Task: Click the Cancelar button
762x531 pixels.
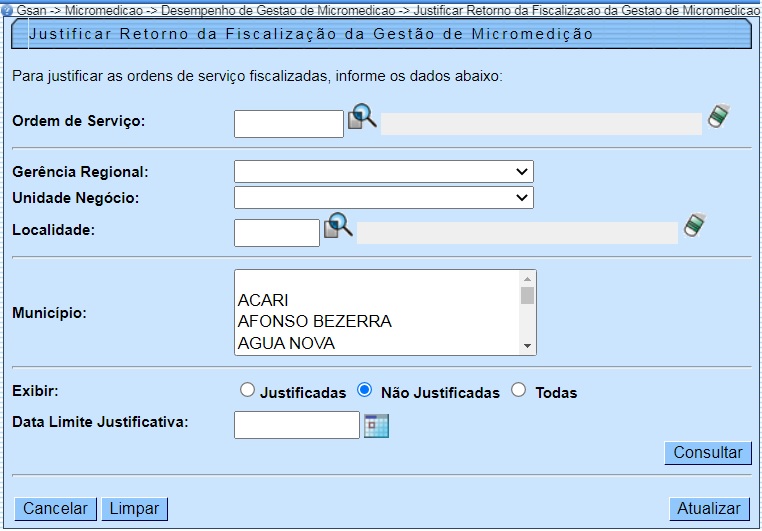Action: click(56, 509)
